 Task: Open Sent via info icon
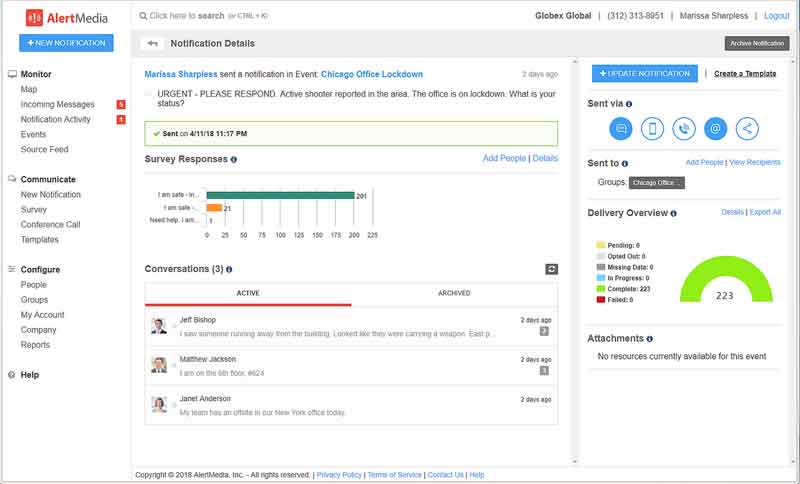click(629, 104)
